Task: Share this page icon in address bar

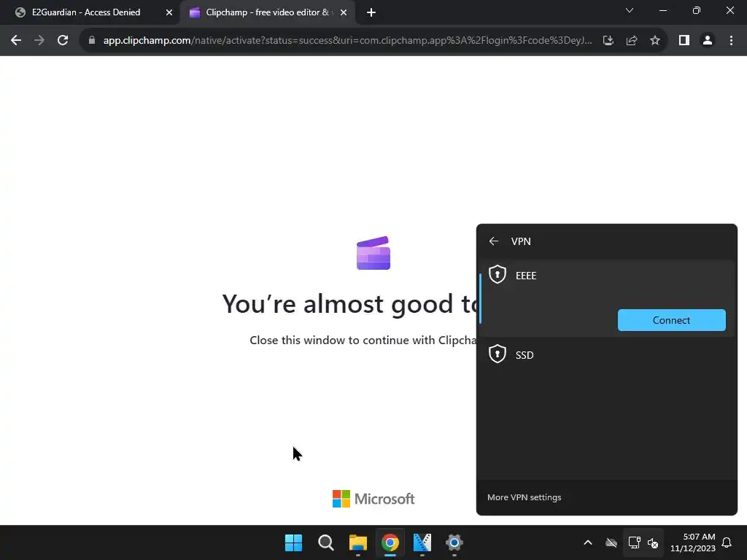Action: (632, 41)
